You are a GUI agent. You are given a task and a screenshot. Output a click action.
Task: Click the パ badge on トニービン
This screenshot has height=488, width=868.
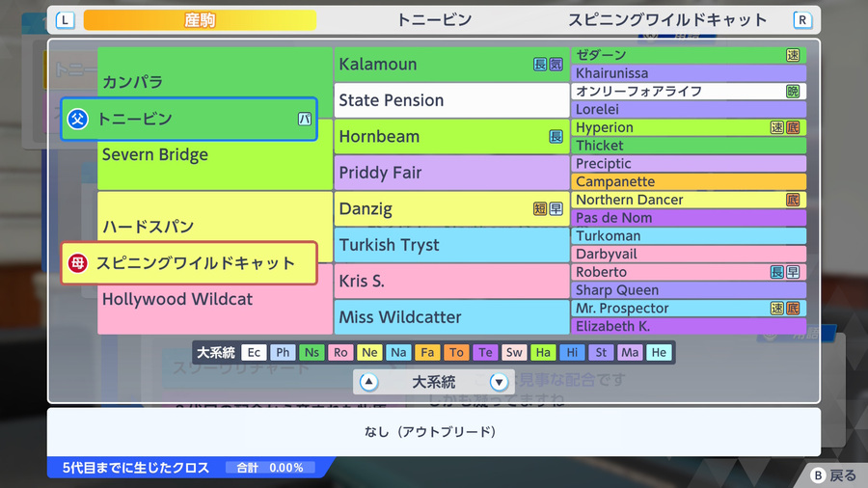coord(305,119)
